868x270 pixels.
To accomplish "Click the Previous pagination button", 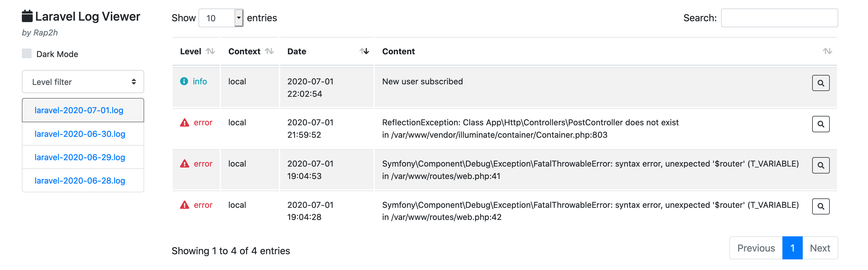I will coord(756,248).
